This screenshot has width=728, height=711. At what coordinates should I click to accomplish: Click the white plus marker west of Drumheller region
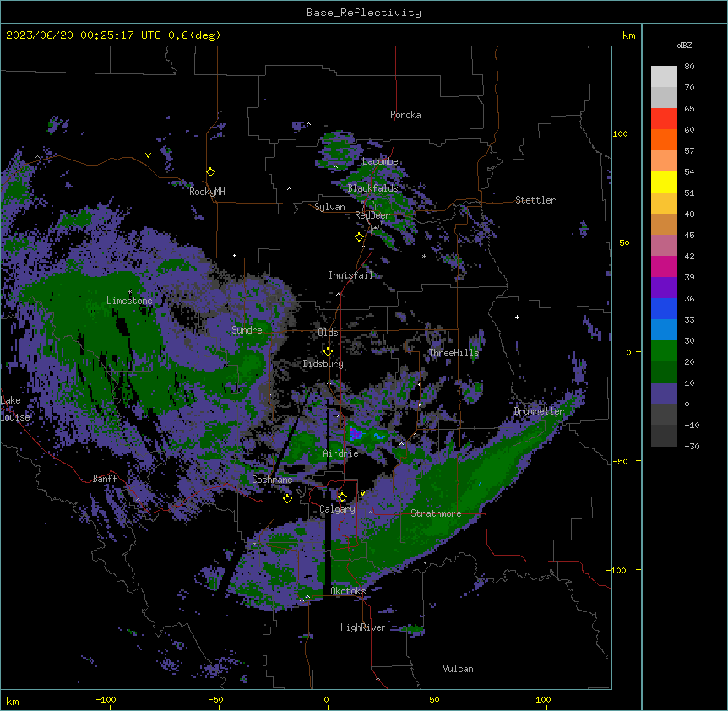point(517,317)
